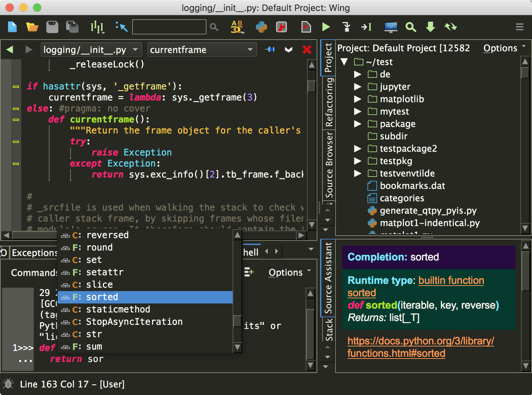This screenshot has width=532, height=395.
Task: Save all files with stacked disk icon
Action: [x=72, y=27]
